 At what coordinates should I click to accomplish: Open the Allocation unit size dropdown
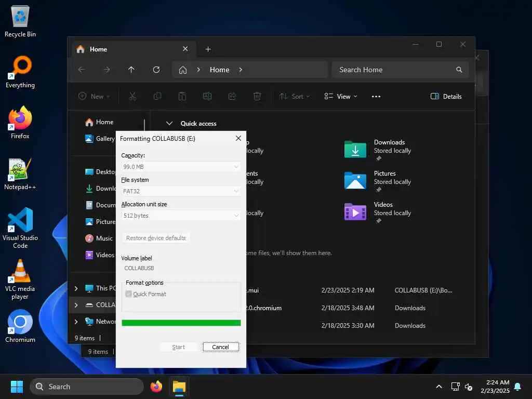tap(181, 216)
